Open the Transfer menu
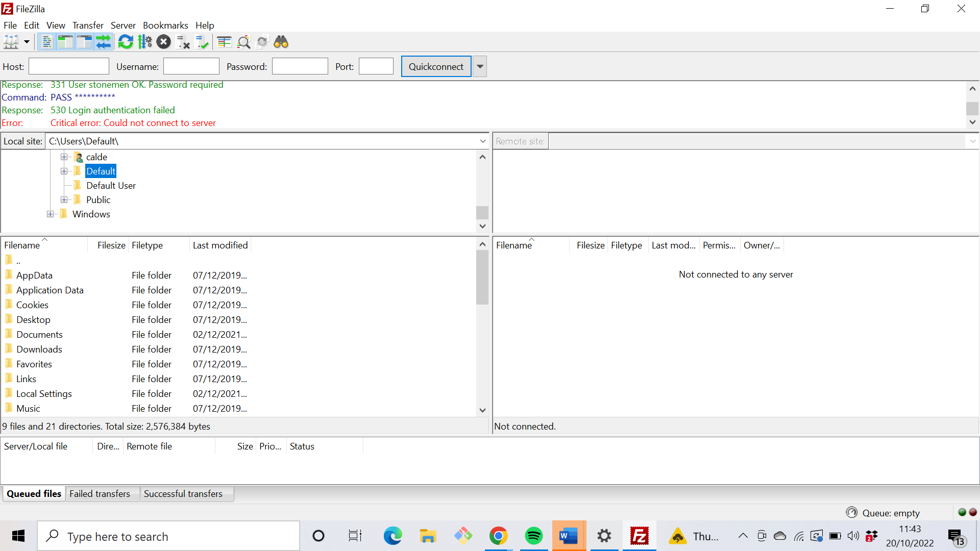The width and height of the screenshot is (980, 551). [88, 25]
